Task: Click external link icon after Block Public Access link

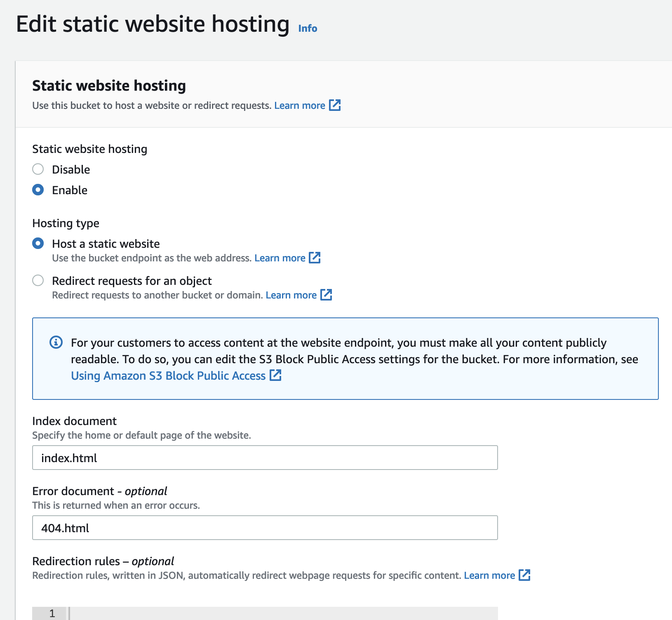Action: click(275, 375)
